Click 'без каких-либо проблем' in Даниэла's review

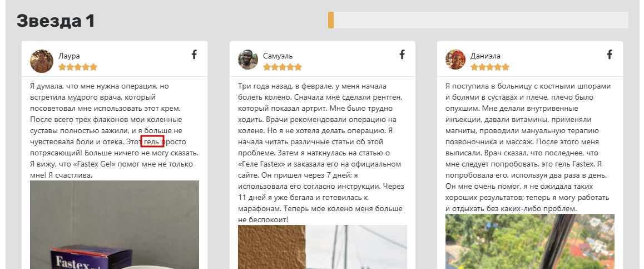click(530, 208)
